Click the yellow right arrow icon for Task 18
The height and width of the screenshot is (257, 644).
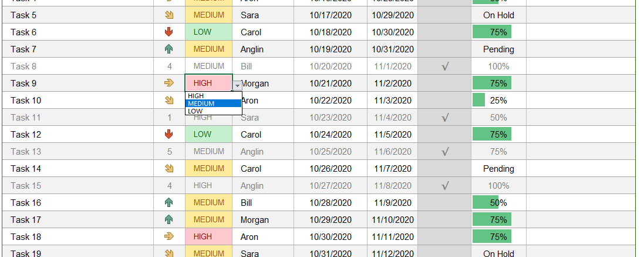(169, 236)
